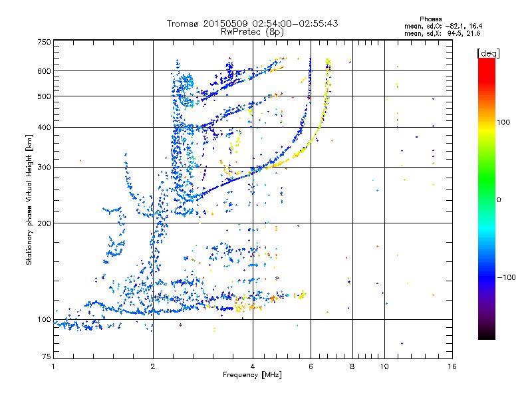Image resolution: width=532 pixels, height=399 pixels.
Task: Click the y-axis tick label '100'
Action: point(44,319)
